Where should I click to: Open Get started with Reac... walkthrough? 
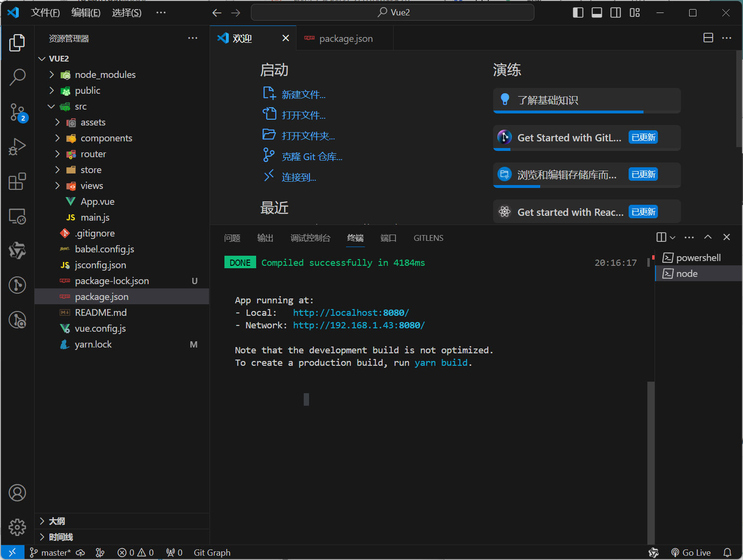click(587, 212)
